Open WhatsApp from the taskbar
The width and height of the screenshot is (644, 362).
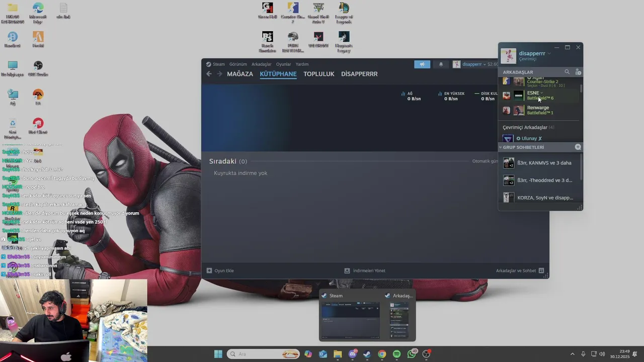pos(412,354)
